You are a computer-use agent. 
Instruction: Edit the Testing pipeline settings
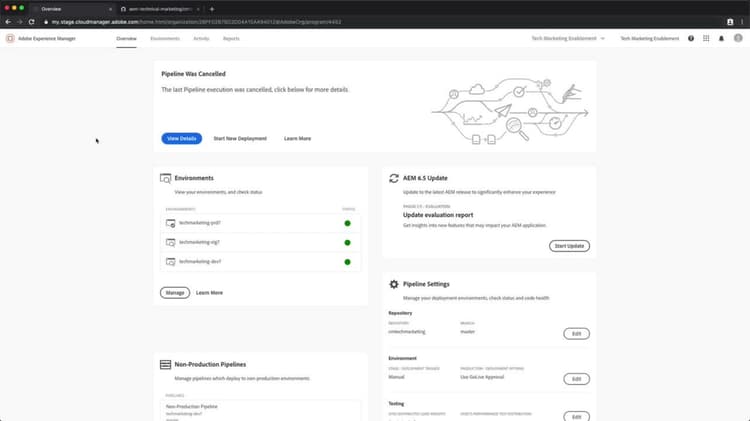tap(576, 416)
